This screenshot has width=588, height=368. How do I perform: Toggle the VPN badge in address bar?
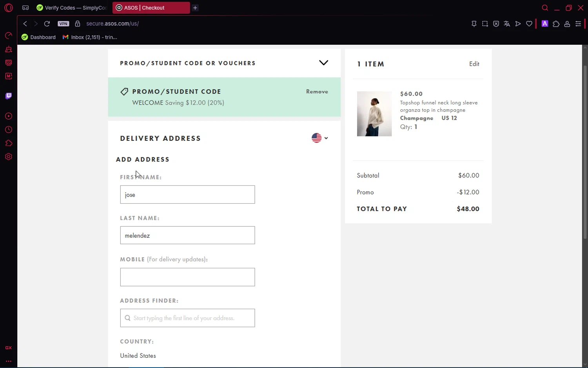(x=64, y=24)
